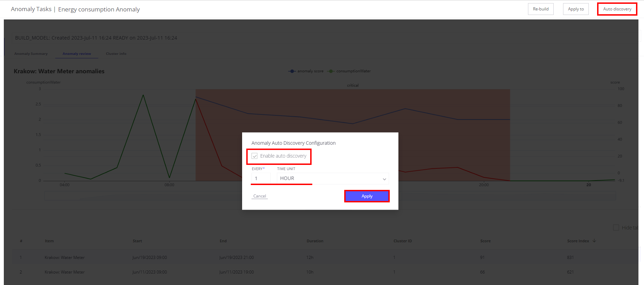Click end time Jun/11/2023 19:00 cell
644x285 pixels.
(x=236, y=272)
